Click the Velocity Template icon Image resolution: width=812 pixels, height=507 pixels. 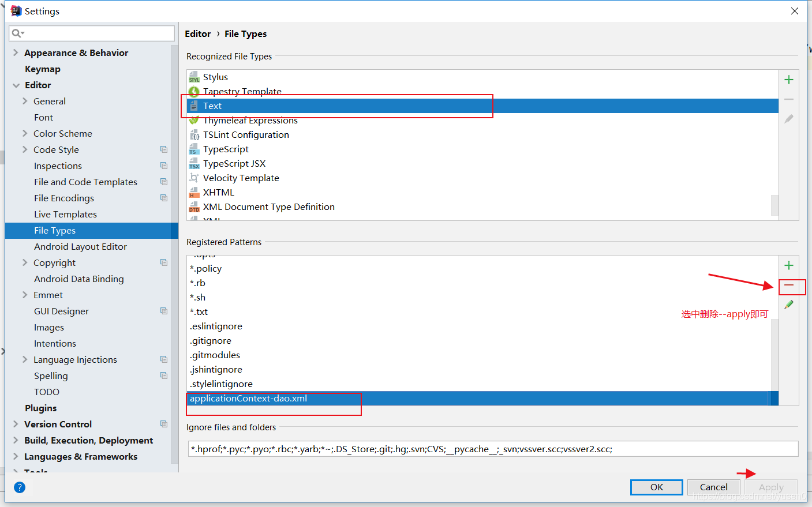click(194, 178)
